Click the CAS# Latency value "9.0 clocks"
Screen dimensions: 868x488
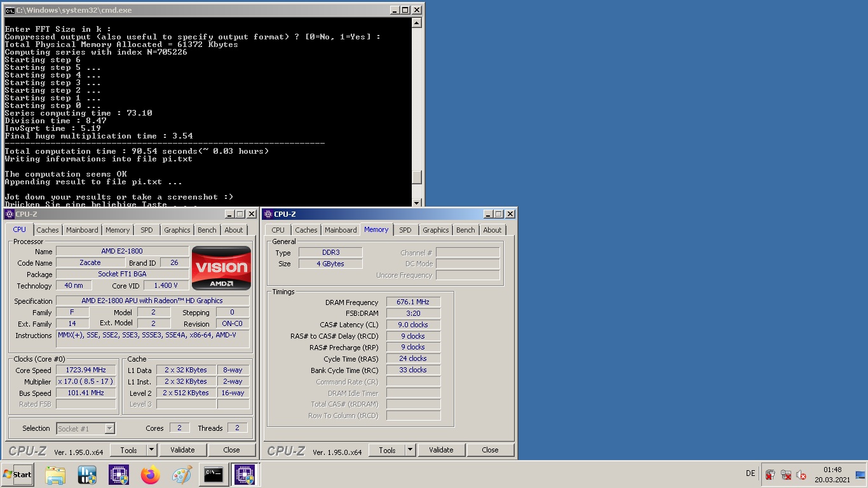point(413,325)
